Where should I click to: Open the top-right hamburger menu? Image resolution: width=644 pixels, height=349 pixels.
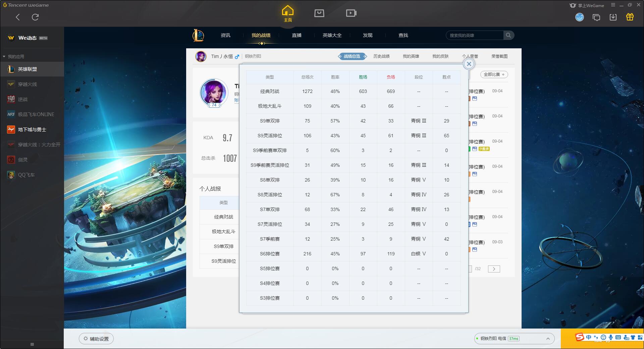coord(613,5)
